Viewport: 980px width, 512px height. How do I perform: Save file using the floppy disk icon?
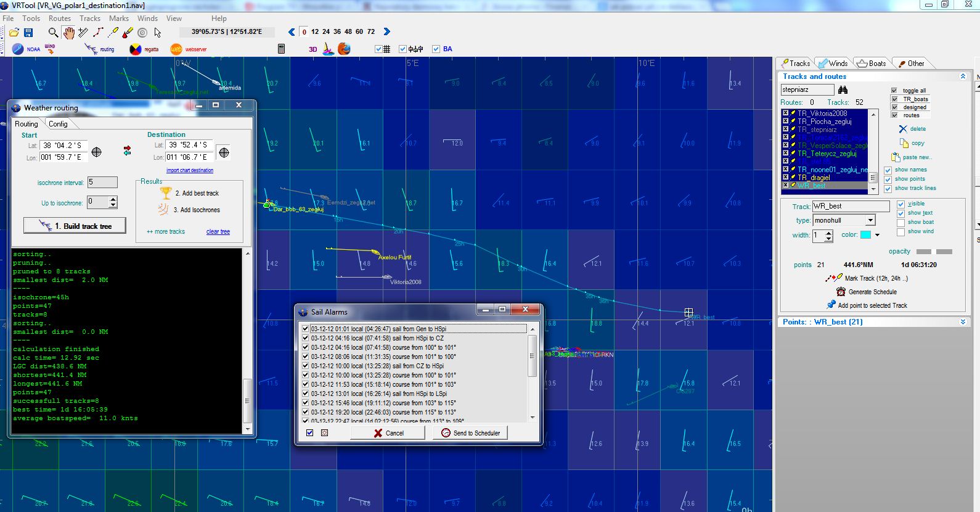pyautogui.click(x=28, y=32)
